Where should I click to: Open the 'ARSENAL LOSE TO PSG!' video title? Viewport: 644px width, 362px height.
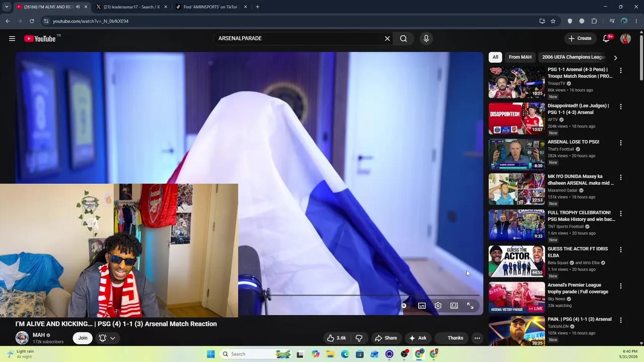[x=573, y=142]
